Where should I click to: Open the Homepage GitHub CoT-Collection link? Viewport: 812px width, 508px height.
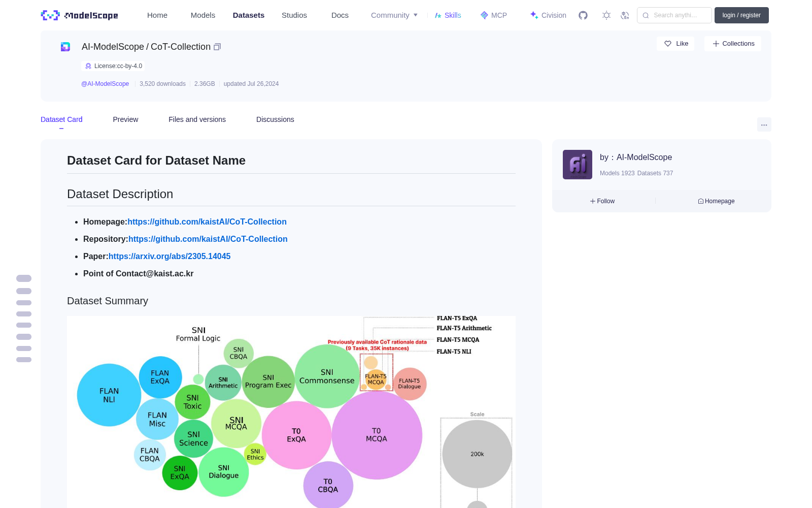click(x=207, y=222)
